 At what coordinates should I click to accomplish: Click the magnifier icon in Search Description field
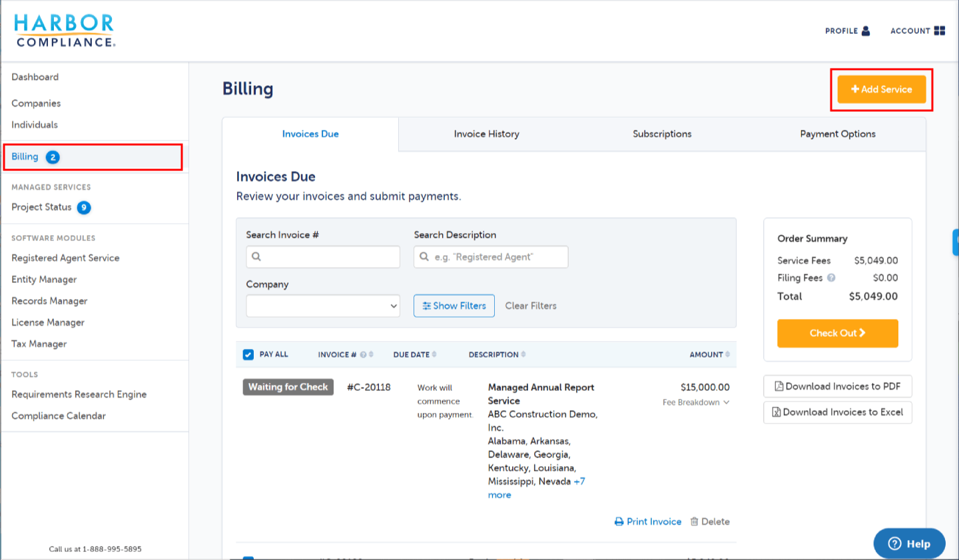pos(424,256)
